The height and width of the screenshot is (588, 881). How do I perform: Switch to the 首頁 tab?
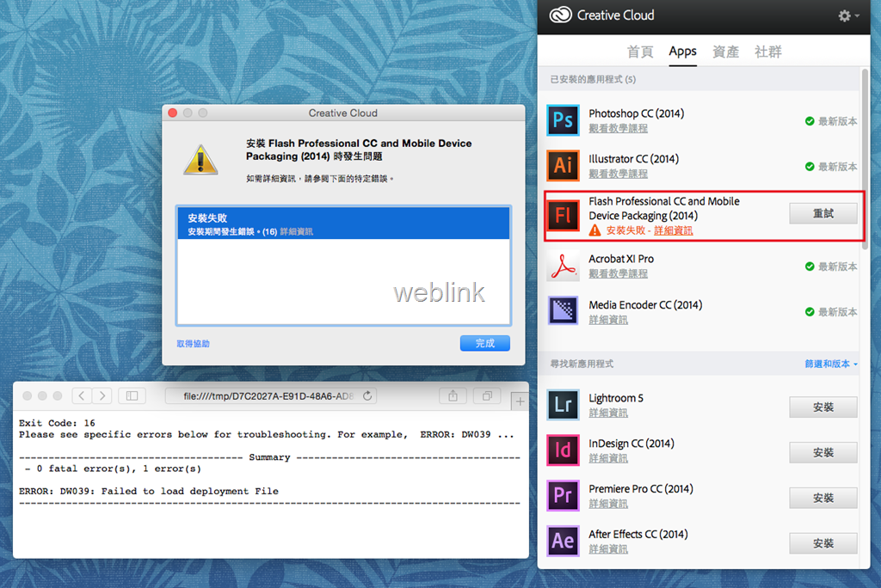pyautogui.click(x=640, y=52)
